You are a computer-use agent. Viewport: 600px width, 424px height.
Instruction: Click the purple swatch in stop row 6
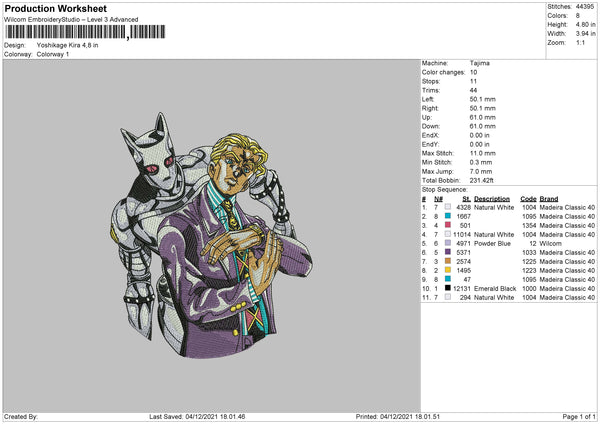coord(448,252)
